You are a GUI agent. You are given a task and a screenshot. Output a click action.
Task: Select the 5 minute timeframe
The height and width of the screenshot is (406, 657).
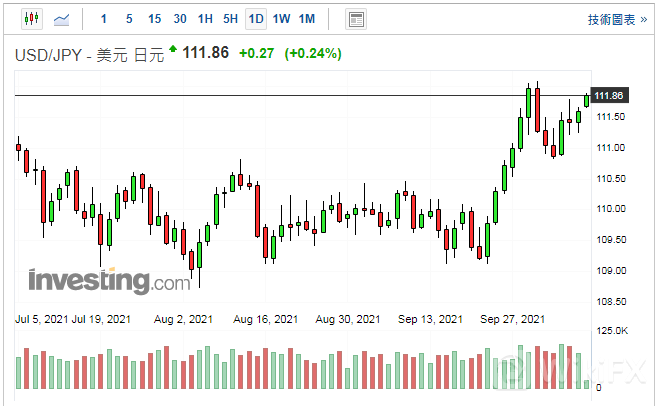(x=129, y=19)
